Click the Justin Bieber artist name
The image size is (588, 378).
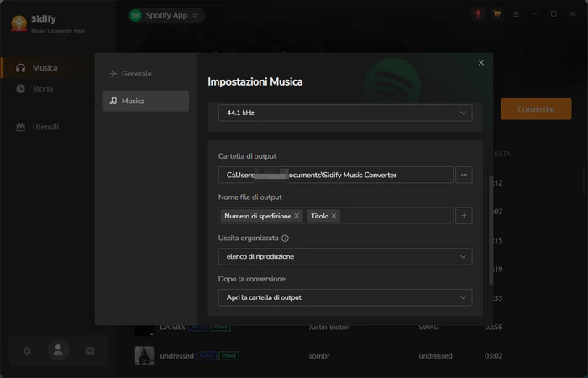point(329,328)
